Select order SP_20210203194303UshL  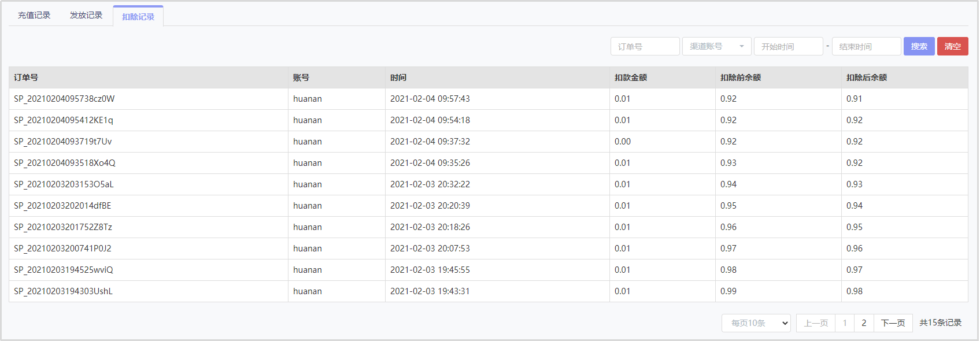click(64, 291)
